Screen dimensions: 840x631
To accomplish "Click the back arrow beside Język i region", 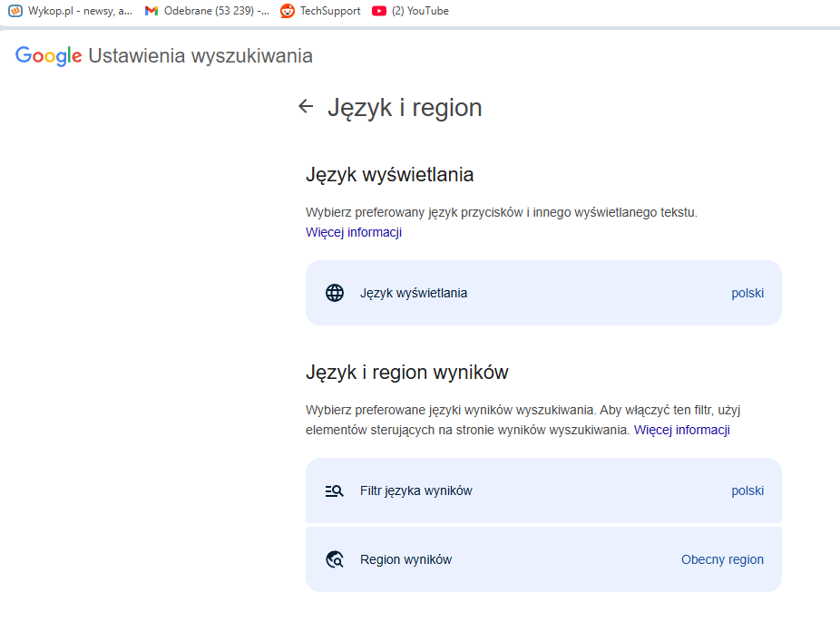I will click(x=306, y=107).
